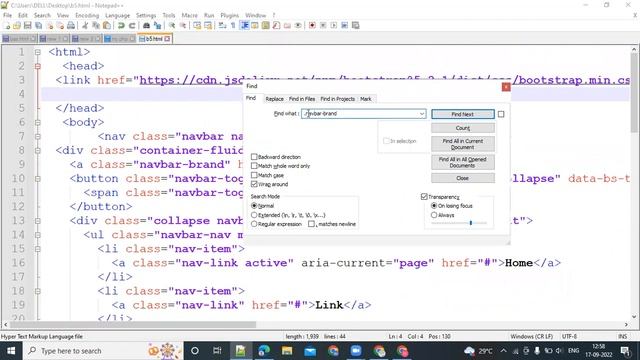The width and height of the screenshot is (640, 360).
Task: Toggle the Indent guide toolbar icon
Action: [244, 25]
